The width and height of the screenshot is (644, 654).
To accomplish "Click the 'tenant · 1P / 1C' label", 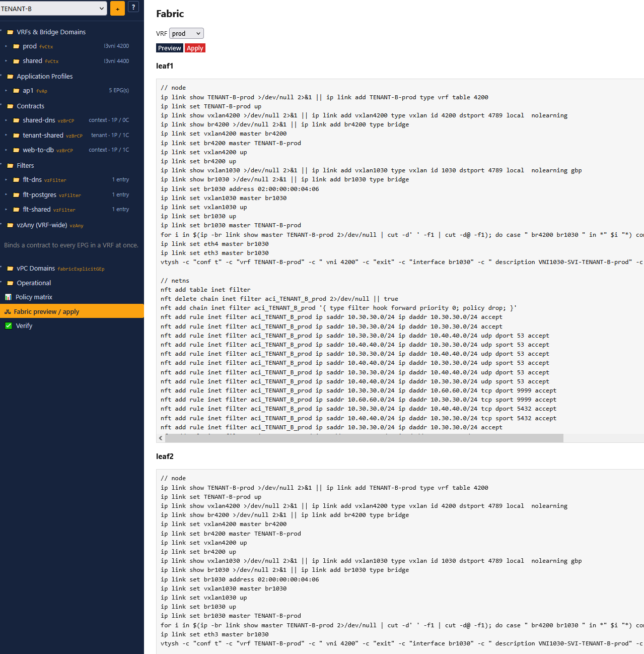I will [x=110, y=136].
